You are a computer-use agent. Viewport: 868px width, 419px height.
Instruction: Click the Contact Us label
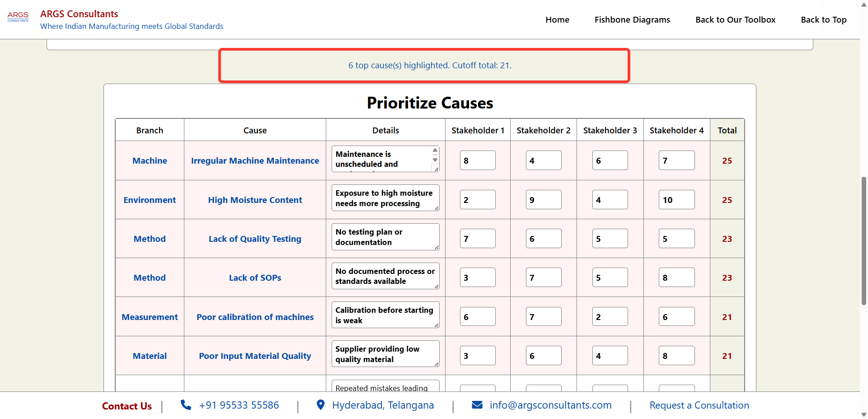(x=127, y=406)
